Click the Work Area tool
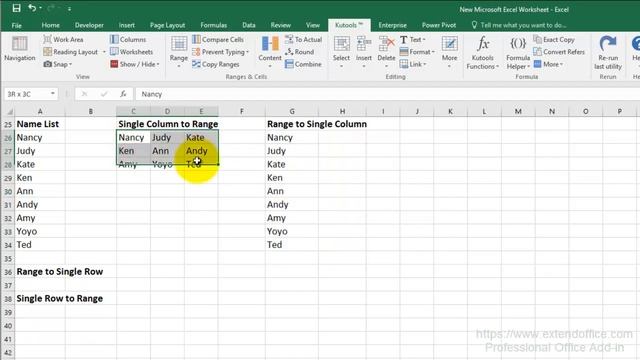Viewport: 640px width, 360px height. click(63, 40)
